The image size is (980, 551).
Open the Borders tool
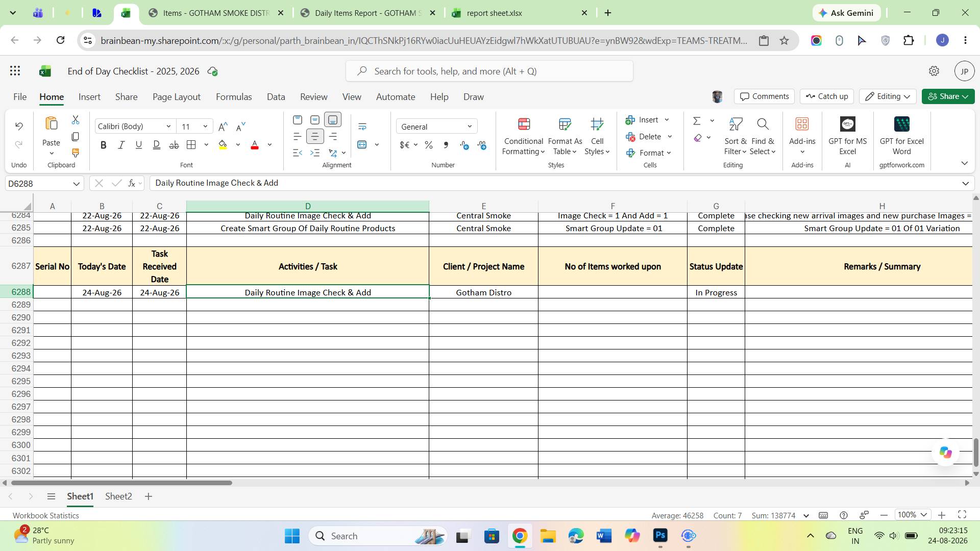[x=191, y=145]
